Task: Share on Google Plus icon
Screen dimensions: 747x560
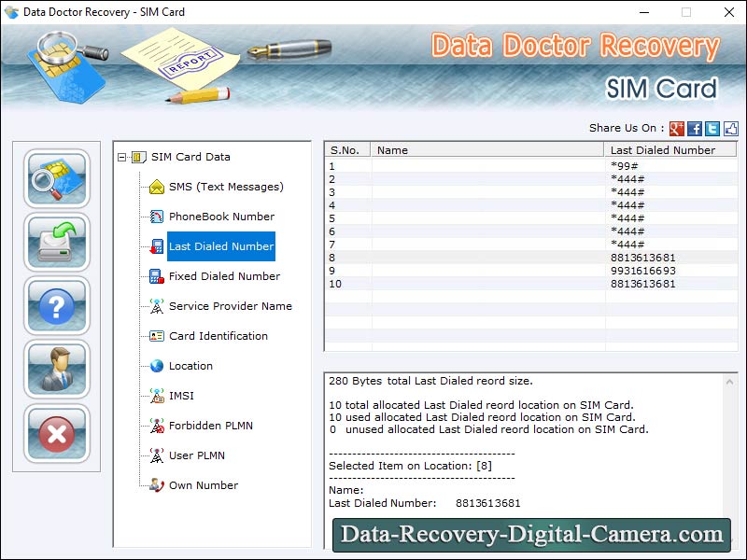Action: [677, 129]
